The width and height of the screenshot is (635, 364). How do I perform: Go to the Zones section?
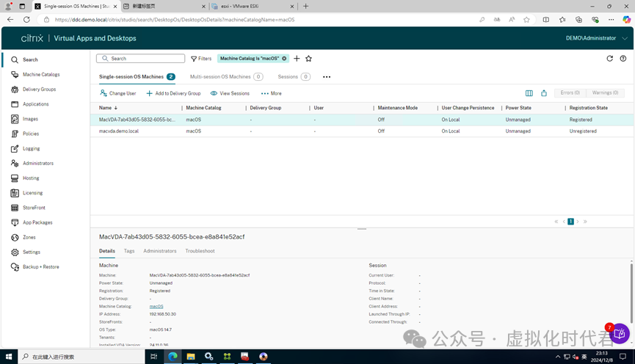[x=29, y=237]
